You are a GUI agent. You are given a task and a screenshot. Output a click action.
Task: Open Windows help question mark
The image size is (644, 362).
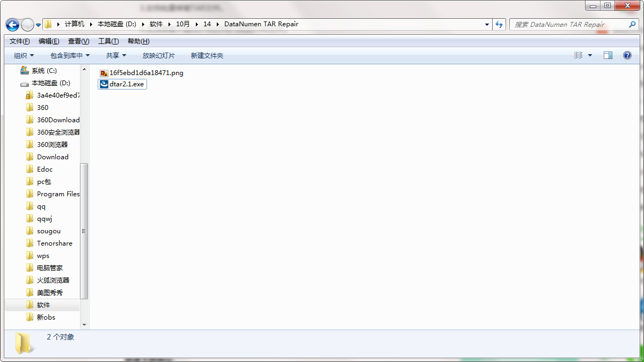(x=627, y=55)
